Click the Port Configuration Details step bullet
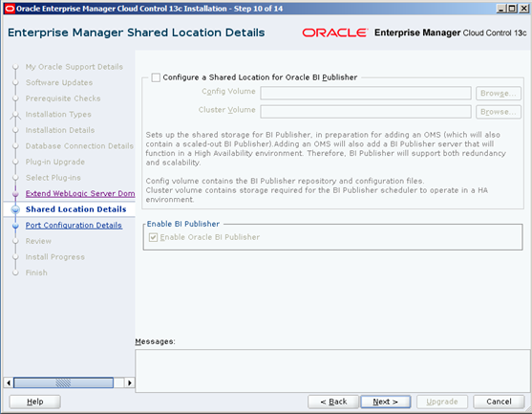Image resolution: width=532 pixels, height=414 pixels. 15,226
